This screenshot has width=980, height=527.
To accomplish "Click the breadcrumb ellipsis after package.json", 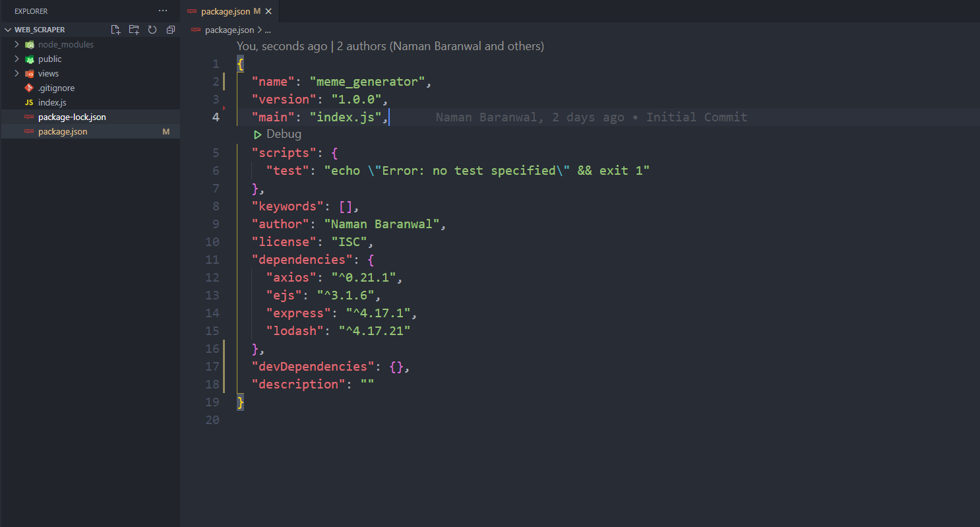I will 268,30.
